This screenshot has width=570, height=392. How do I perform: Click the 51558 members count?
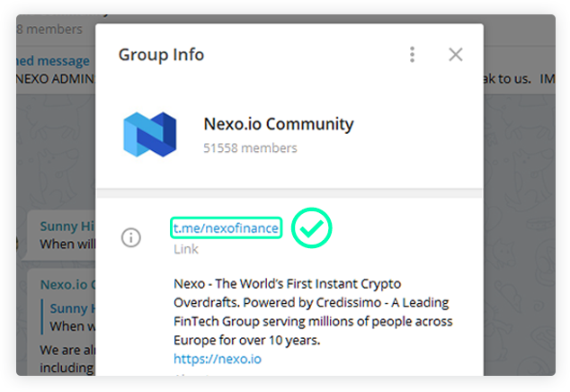point(250,148)
